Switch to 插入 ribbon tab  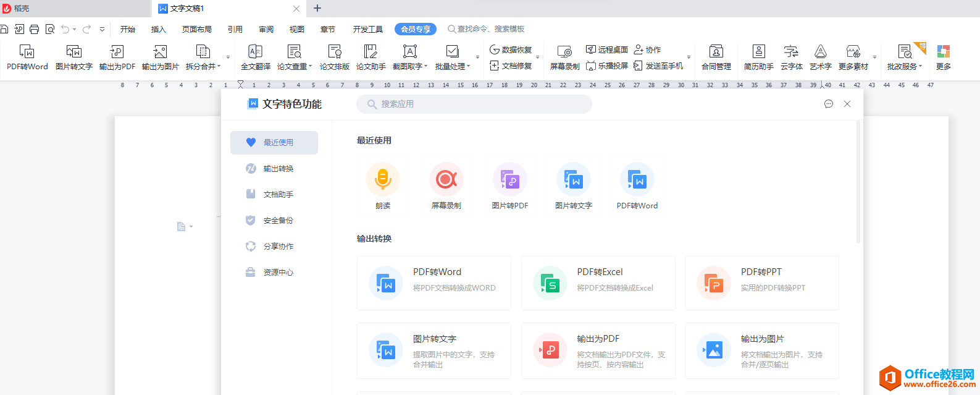[159, 29]
